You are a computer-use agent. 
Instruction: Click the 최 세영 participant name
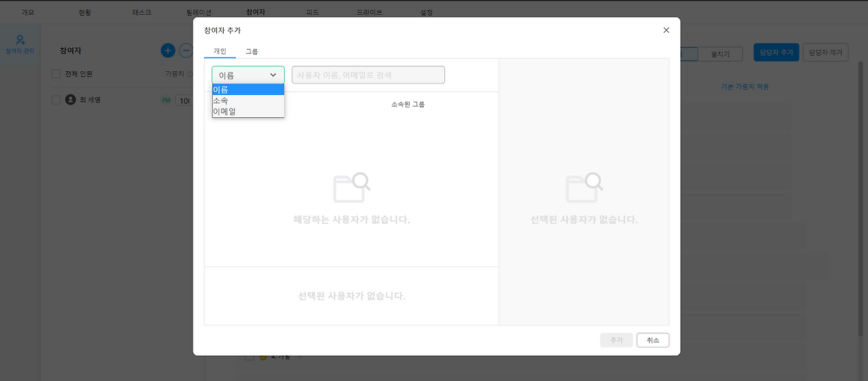90,100
